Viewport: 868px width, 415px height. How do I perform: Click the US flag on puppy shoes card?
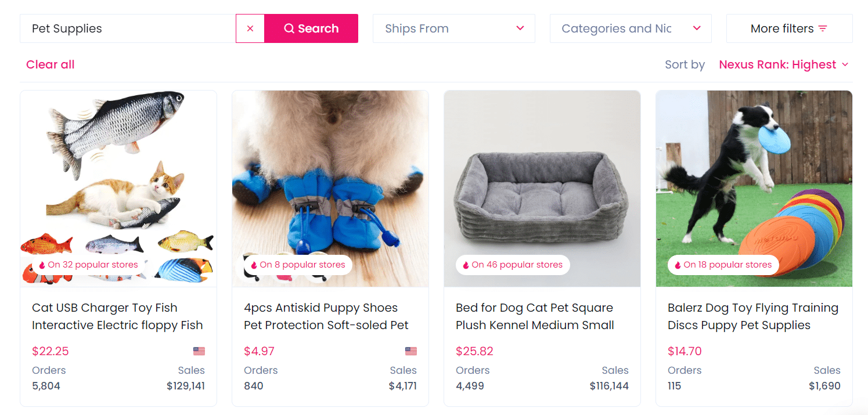(x=411, y=351)
